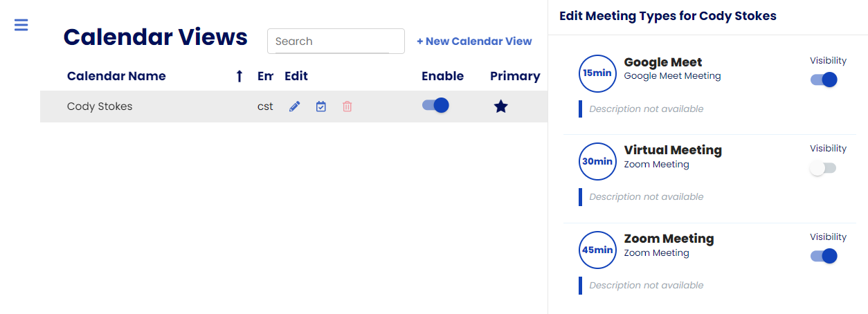This screenshot has width=868, height=314.
Task: Disable Zoom Meeting visibility toggle
Action: (x=824, y=257)
